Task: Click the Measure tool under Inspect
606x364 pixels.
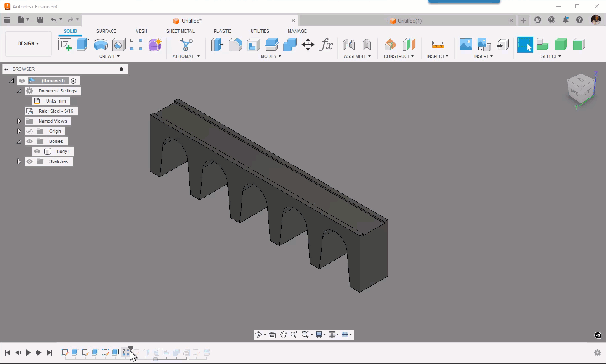Action: click(x=438, y=44)
